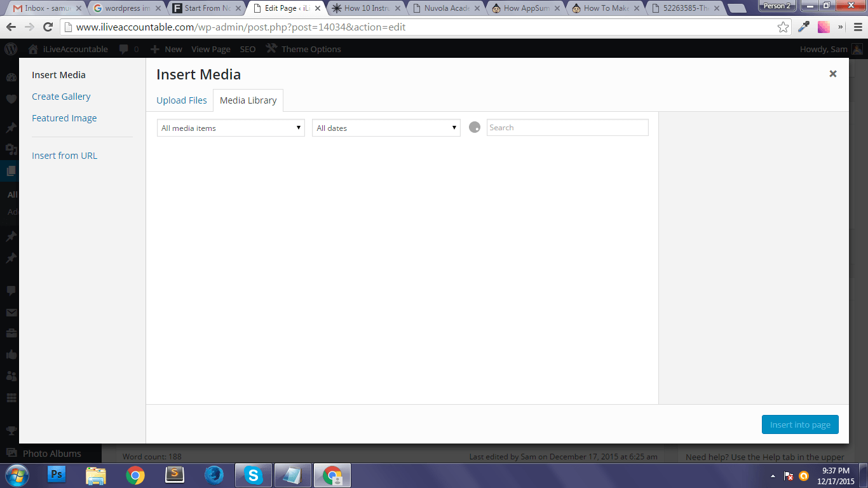Open the Featured Image option
Image resolution: width=868 pixels, height=488 pixels.
coord(64,118)
